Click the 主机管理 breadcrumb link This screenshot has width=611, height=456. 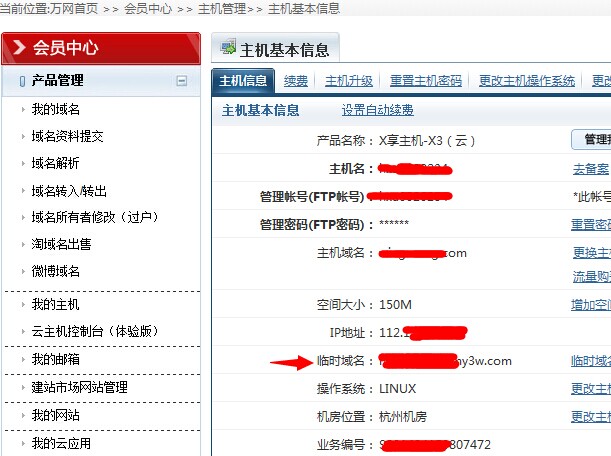222,8
